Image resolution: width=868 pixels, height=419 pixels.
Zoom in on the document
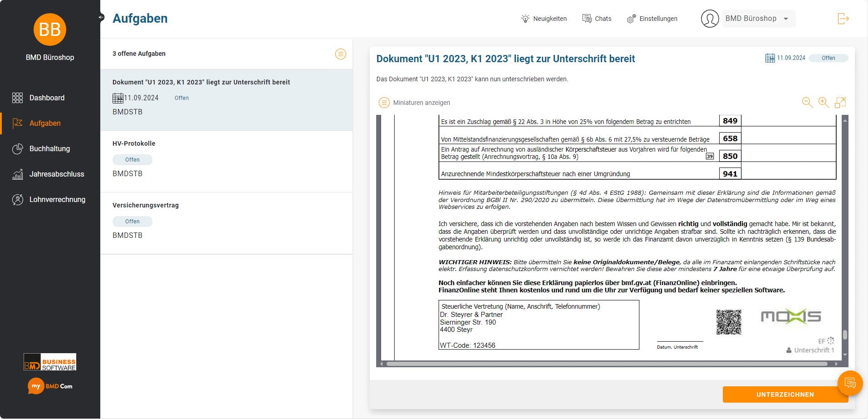pos(824,103)
